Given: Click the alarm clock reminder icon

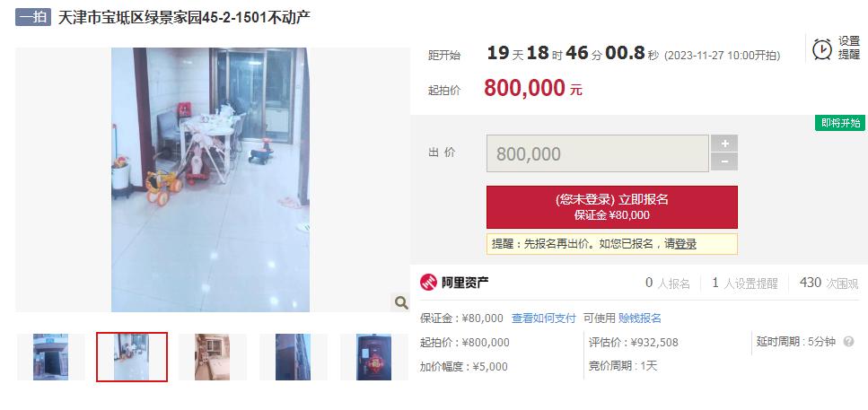Looking at the screenshot, I should pyautogui.click(x=821, y=49).
